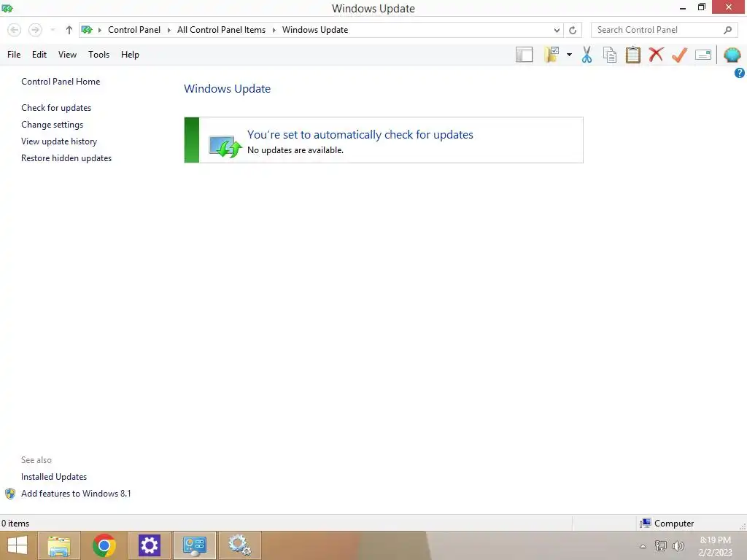Click the blue shell toolbar icon
This screenshot has height=560, width=747.
(x=732, y=55)
